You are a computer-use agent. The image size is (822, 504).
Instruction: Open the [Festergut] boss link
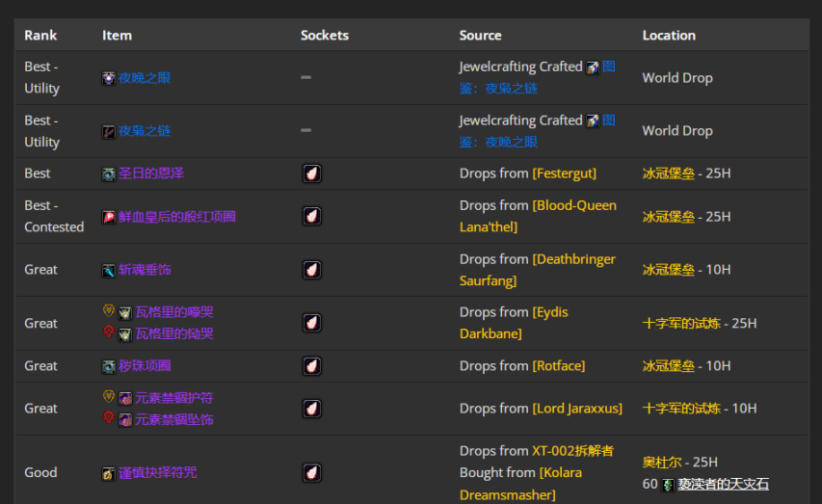coord(564,173)
